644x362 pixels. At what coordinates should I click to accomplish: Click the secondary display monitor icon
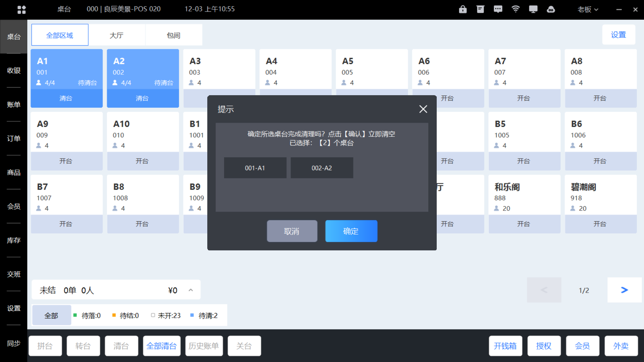coord(533,9)
